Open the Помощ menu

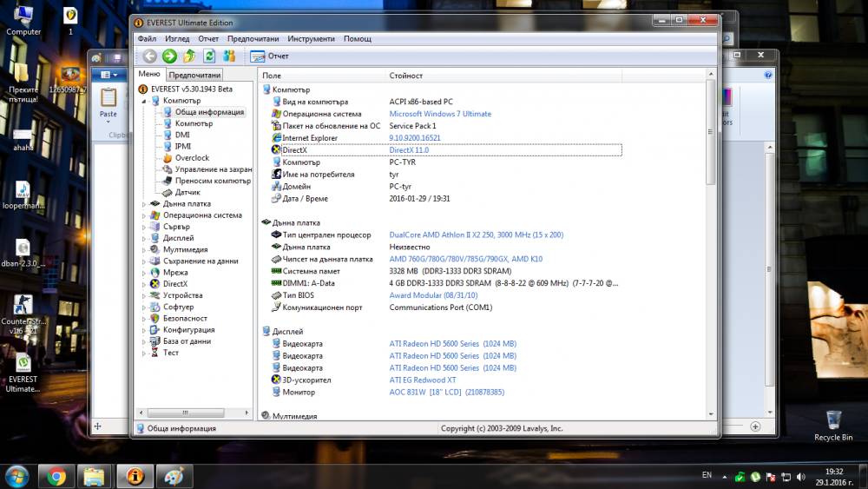357,39
